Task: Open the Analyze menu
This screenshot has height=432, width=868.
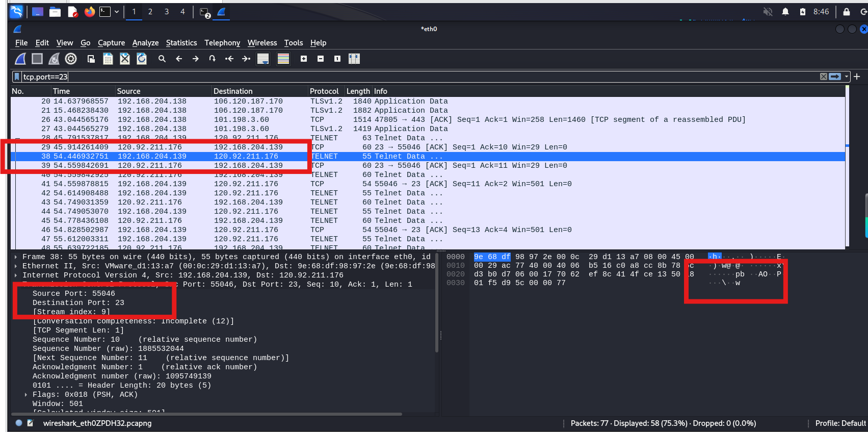Action: 145,43
